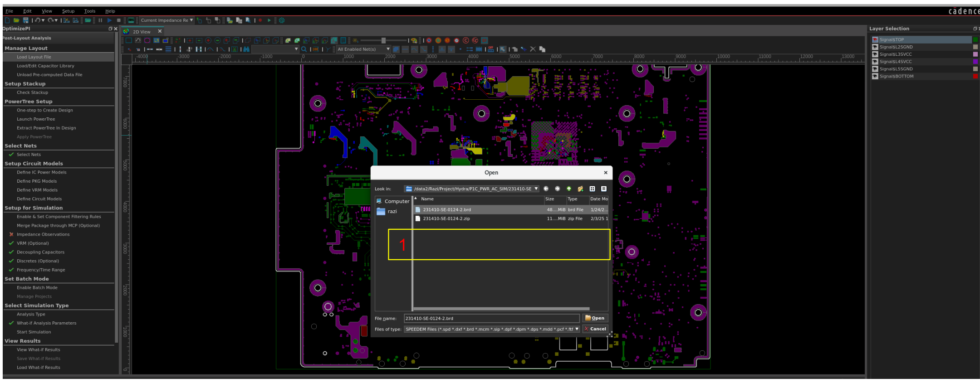Click the brightness slider handle in toolbar
This screenshot has height=383, width=980.
pos(383,40)
